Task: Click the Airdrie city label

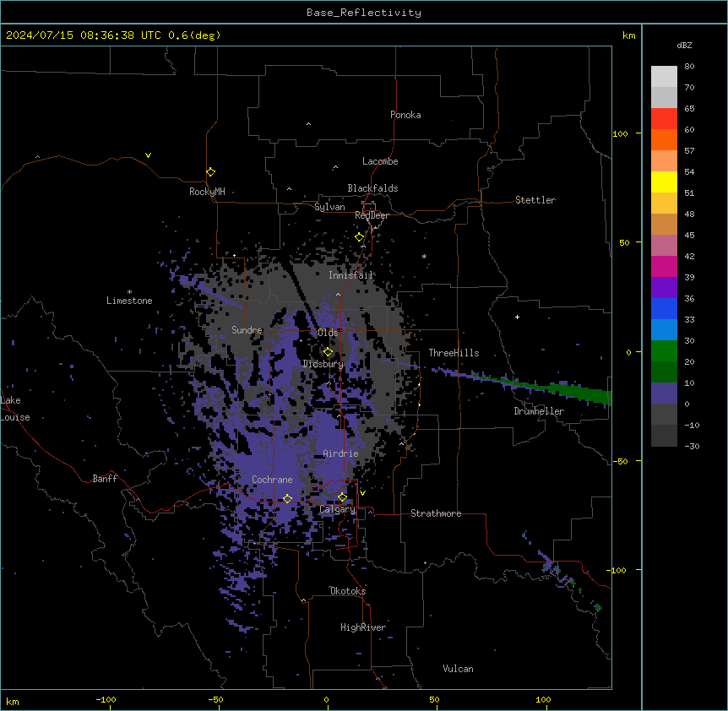Action: pos(340,453)
